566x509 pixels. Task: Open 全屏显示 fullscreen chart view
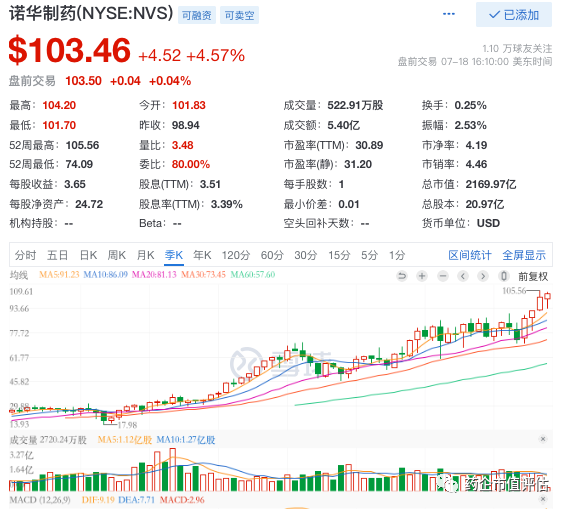point(524,255)
